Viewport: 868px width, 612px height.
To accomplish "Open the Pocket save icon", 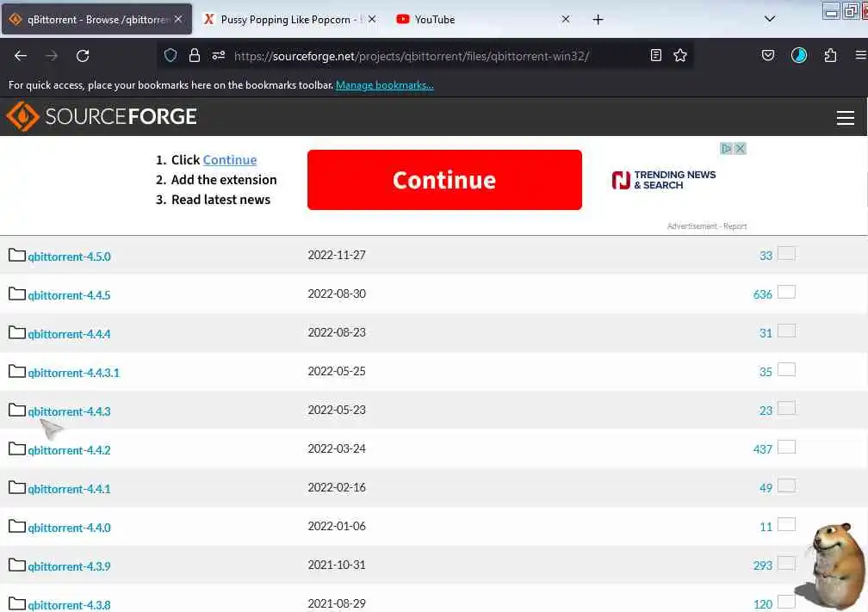I will coord(768,55).
